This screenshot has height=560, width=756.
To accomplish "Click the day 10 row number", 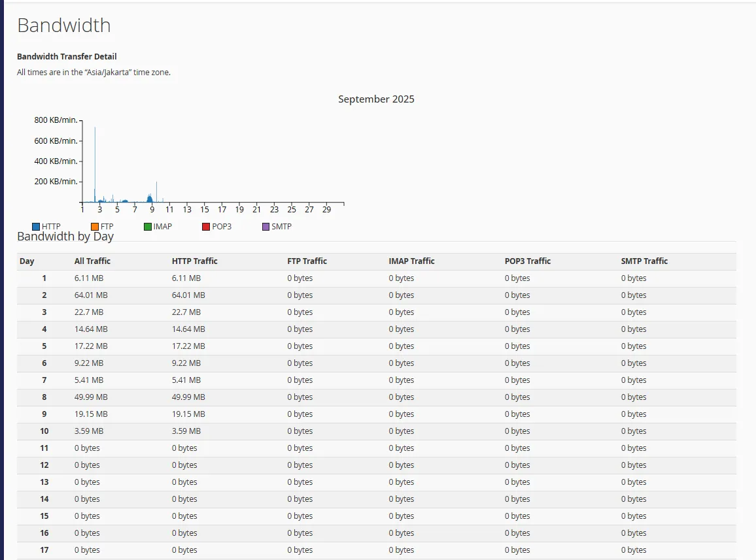I will (x=44, y=431).
